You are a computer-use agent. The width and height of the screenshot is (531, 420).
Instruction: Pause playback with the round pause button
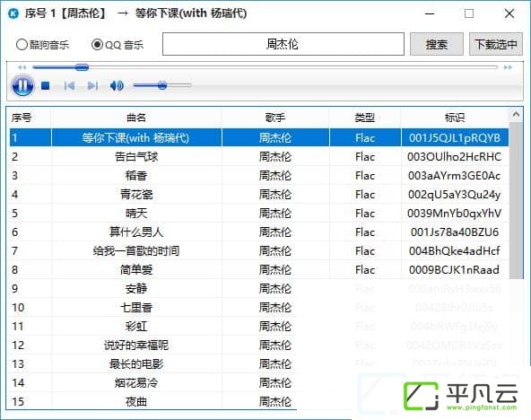coord(22,85)
